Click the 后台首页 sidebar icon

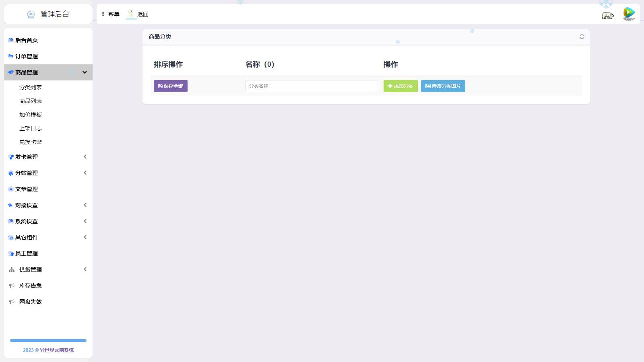[11, 40]
